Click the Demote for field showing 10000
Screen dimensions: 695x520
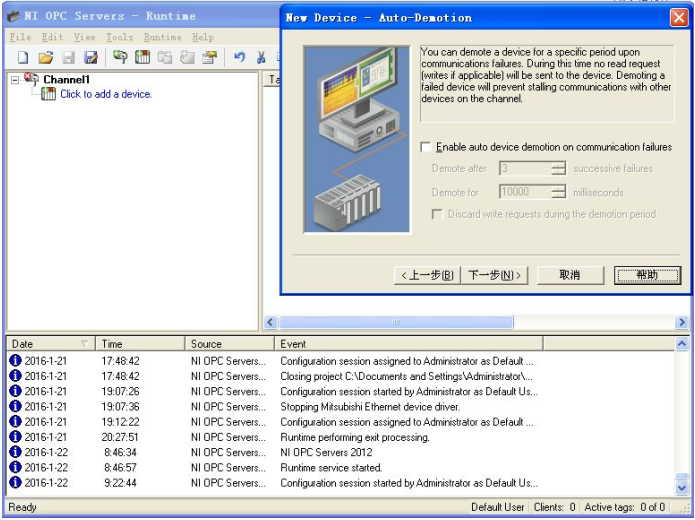click(526, 192)
